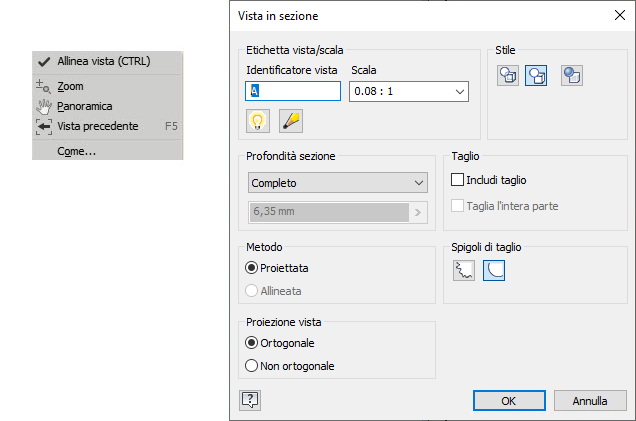
Task: Open the Scala dropdown
Action: (409, 91)
